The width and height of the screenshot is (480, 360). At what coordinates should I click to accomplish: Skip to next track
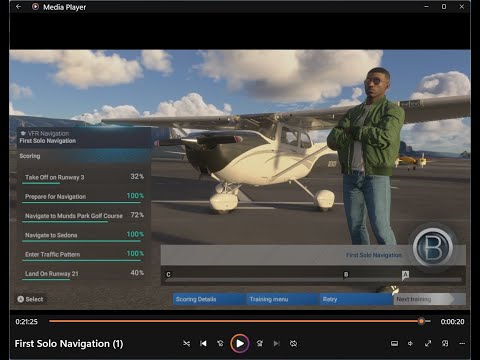point(276,343)
